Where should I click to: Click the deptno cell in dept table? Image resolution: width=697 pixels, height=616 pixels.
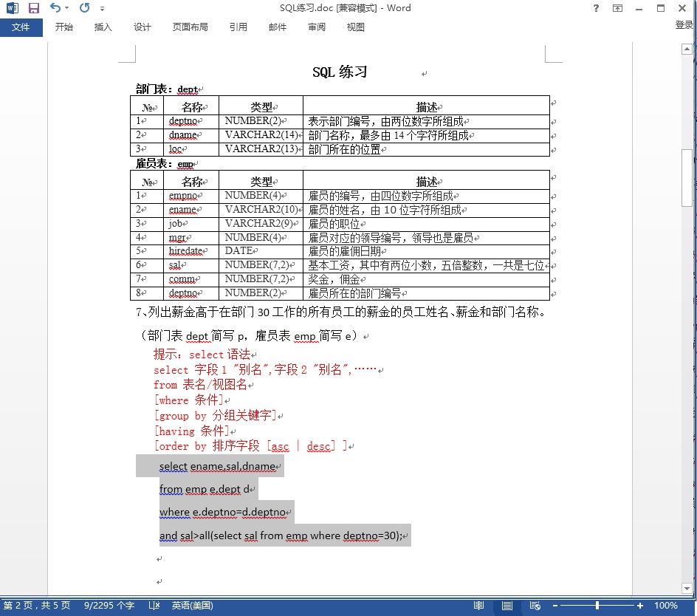pos(191,121)
